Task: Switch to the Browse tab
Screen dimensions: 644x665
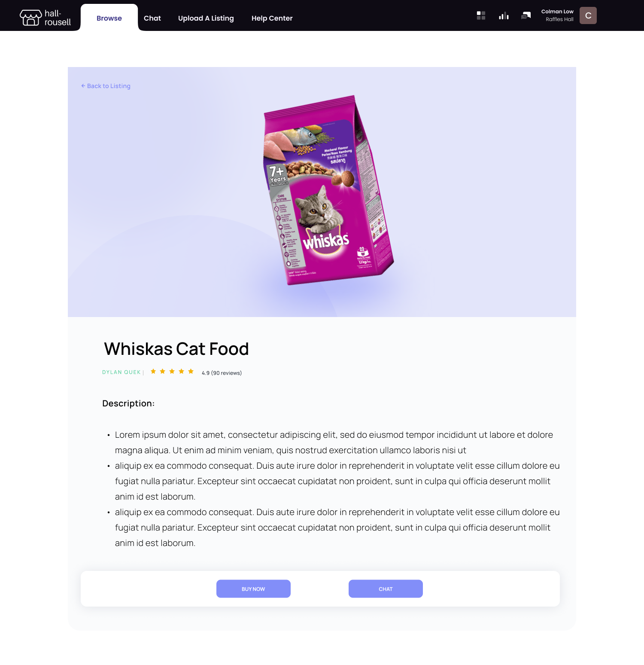Action: tap(109, 18)
